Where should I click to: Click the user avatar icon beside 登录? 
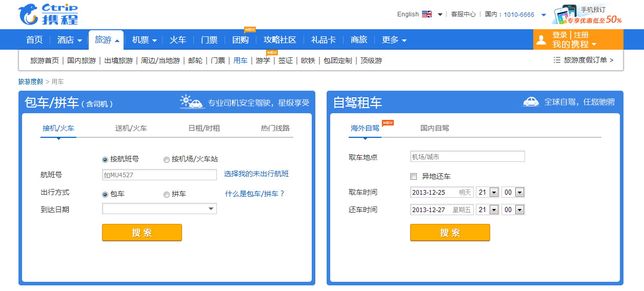541,40
